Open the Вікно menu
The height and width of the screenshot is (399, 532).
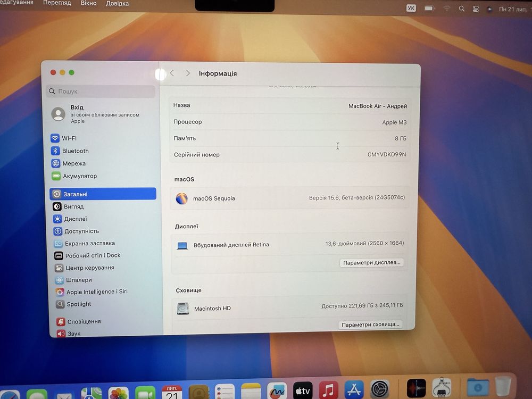coord(88,3)
